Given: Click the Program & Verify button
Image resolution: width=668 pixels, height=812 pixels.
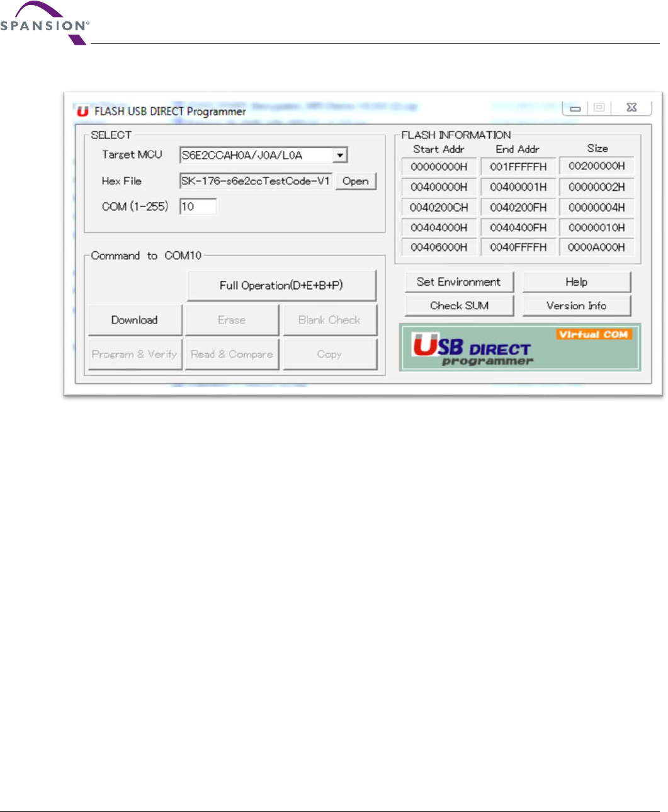Looking at the screenshot, I should tap(135, 354).
